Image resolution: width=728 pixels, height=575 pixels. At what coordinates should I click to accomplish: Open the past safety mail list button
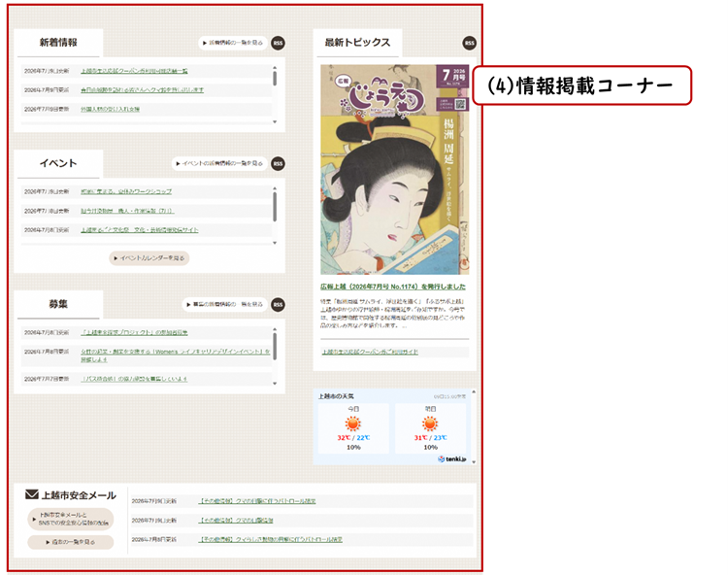pos(71,542)
